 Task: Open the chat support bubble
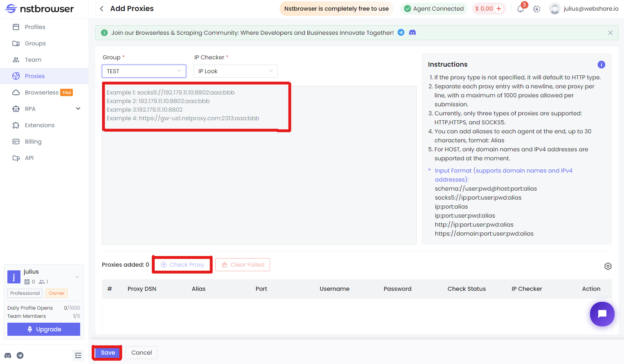[x=602, y=314]
